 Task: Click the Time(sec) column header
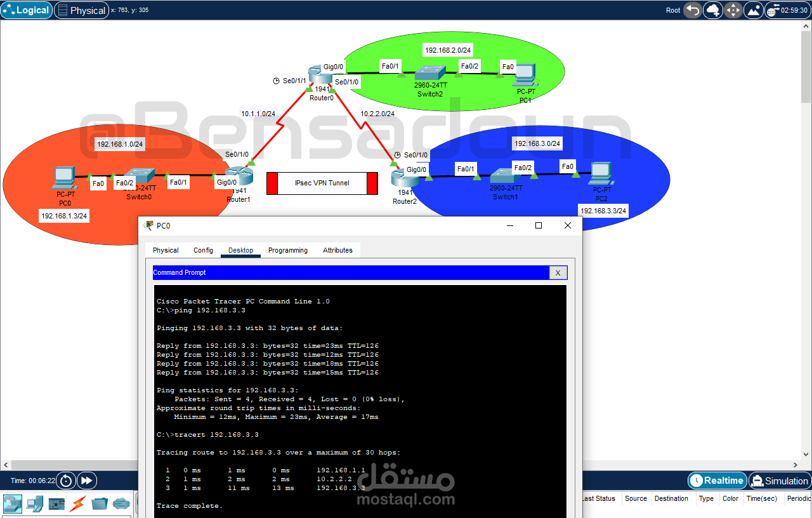[x=762, y=498]
